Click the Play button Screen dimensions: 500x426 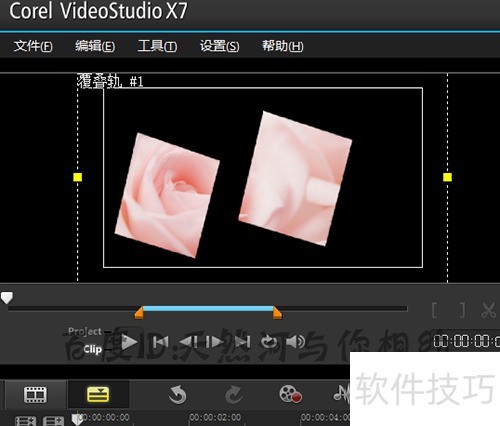click(130, 342)
